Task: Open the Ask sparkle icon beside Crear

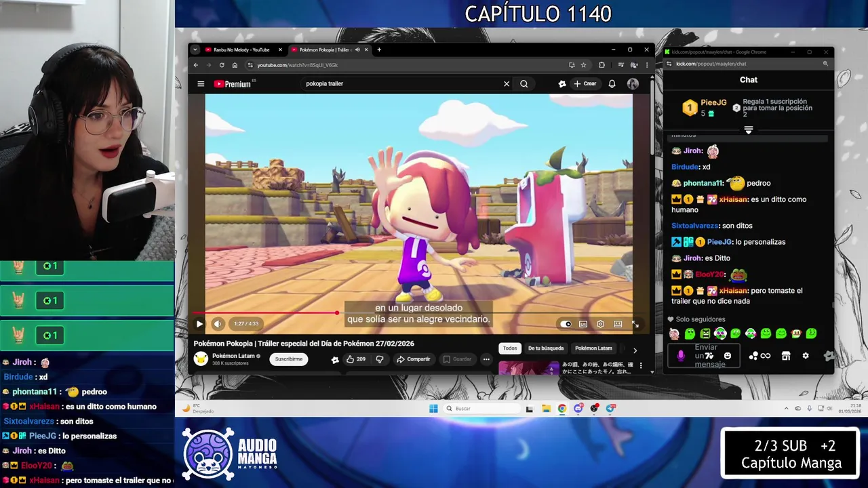Action: point(562,84)
